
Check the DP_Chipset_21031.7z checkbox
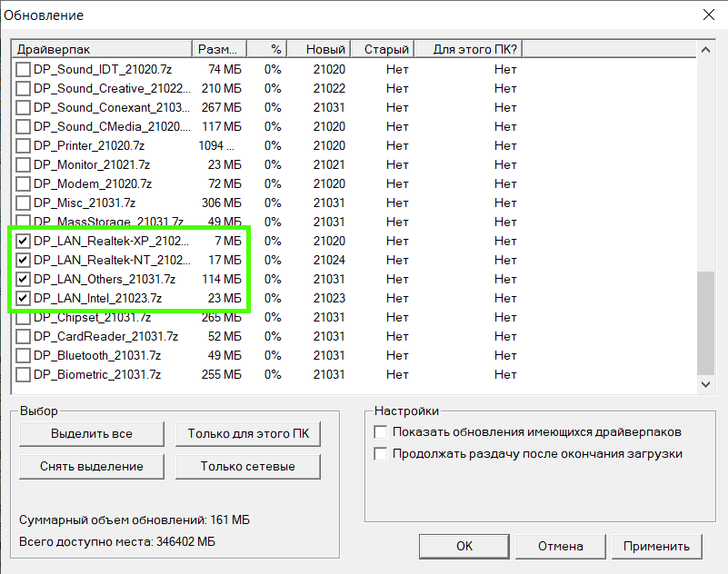(x=23, y=318)
